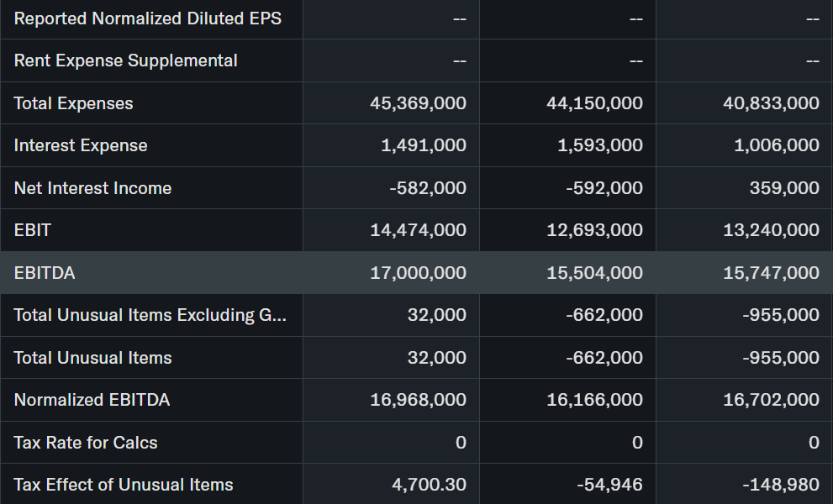
Task: Click the Net Interest Income label
Action: tap(92, 188)
